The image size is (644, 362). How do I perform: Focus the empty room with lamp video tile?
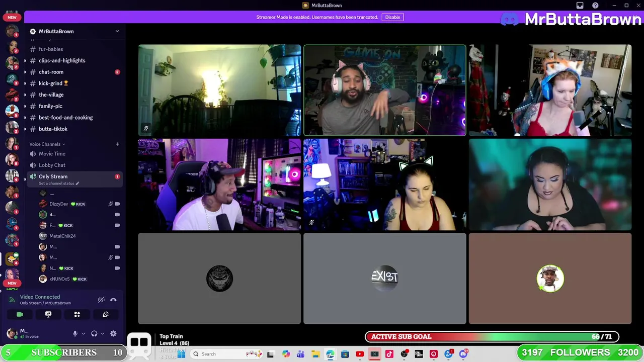coord(219,90)
